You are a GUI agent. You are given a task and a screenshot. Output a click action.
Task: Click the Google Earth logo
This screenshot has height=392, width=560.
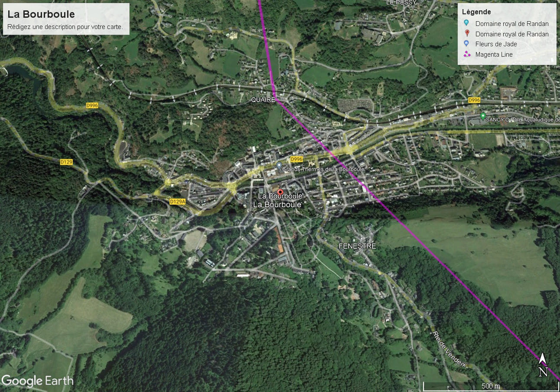(x=37, y=381)
